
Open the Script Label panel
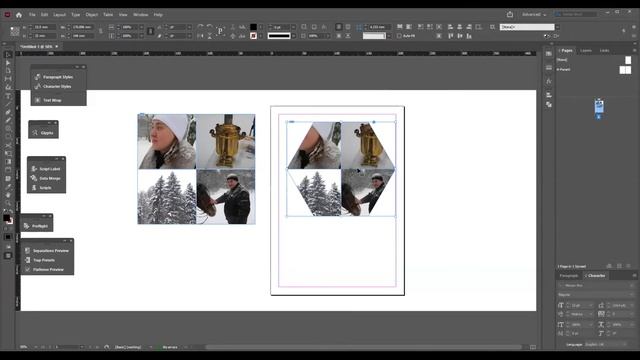pos(46,169)
